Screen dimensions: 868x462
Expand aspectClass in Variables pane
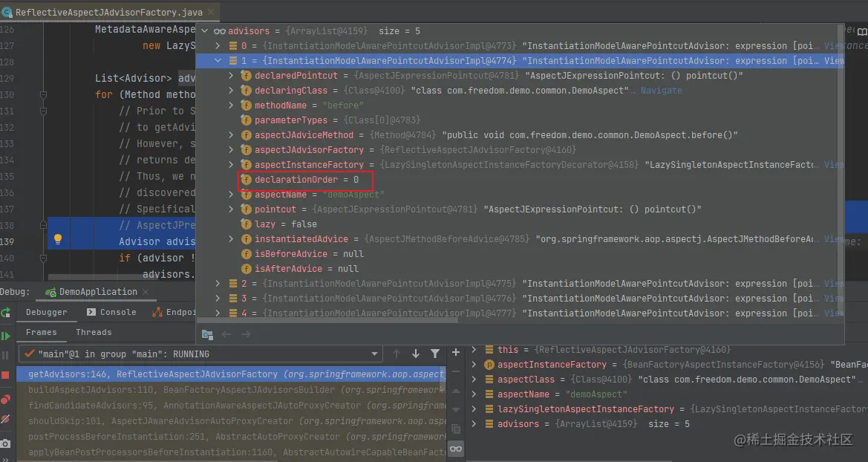coord(474,380)
